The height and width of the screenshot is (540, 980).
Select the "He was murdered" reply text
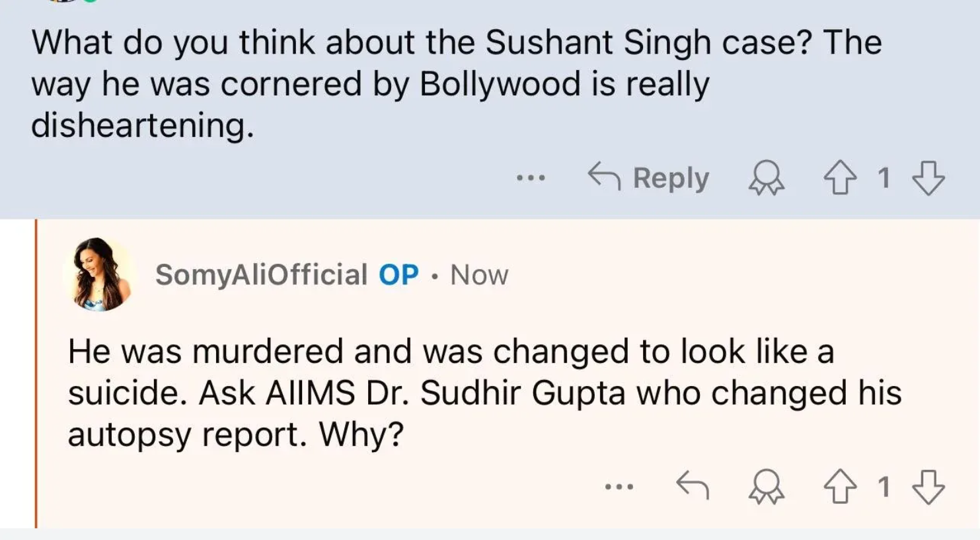449,393
